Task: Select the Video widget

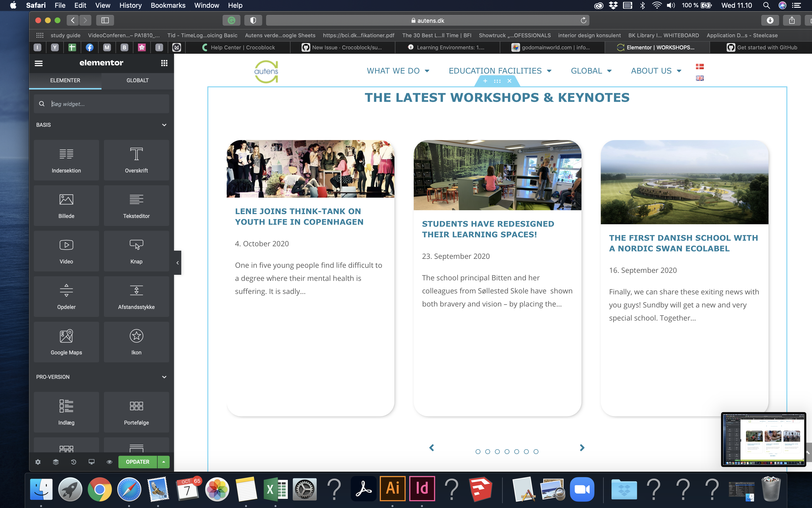Action: tap(66, 251)
